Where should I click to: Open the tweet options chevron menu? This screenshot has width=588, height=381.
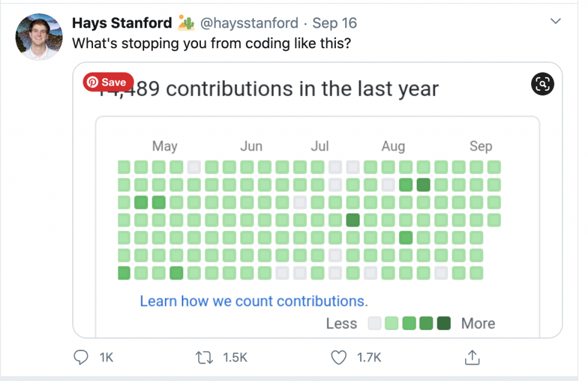pyautogui.click(x=555, y=21)
